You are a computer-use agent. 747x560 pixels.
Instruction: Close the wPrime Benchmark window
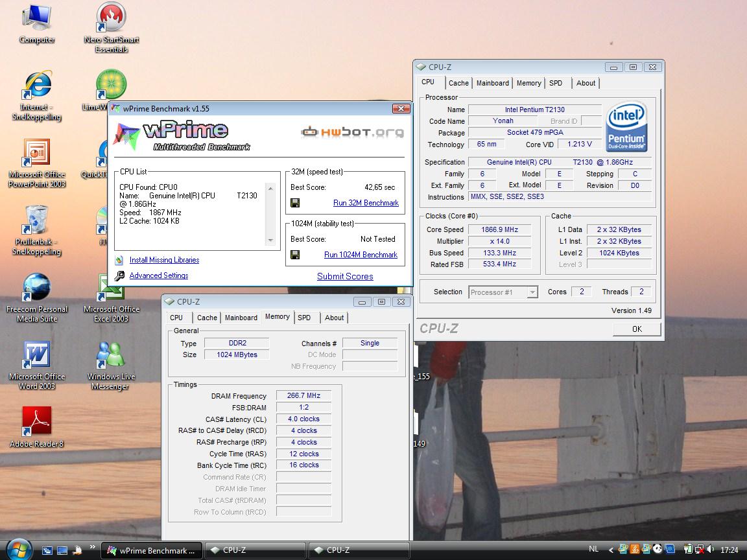(x=401, y=109)
